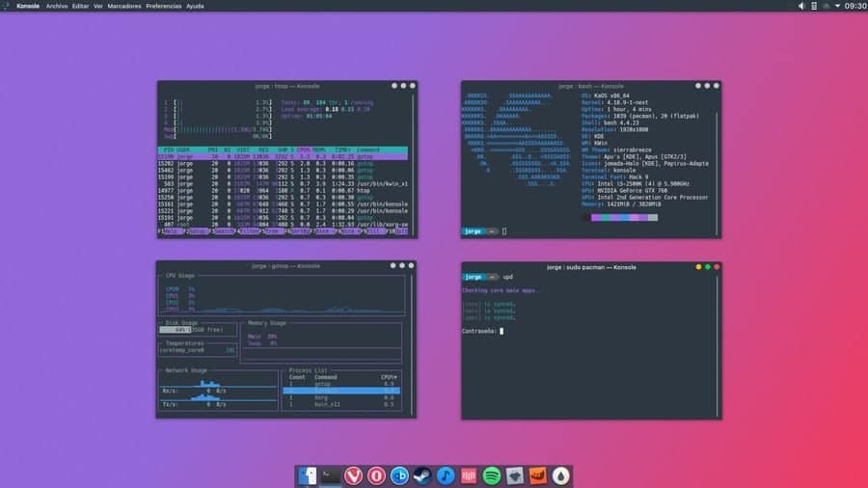The height and width of the screenshot is (488, 868).
Task: Click the blue 'b' app dock icon
Action: 399,475
